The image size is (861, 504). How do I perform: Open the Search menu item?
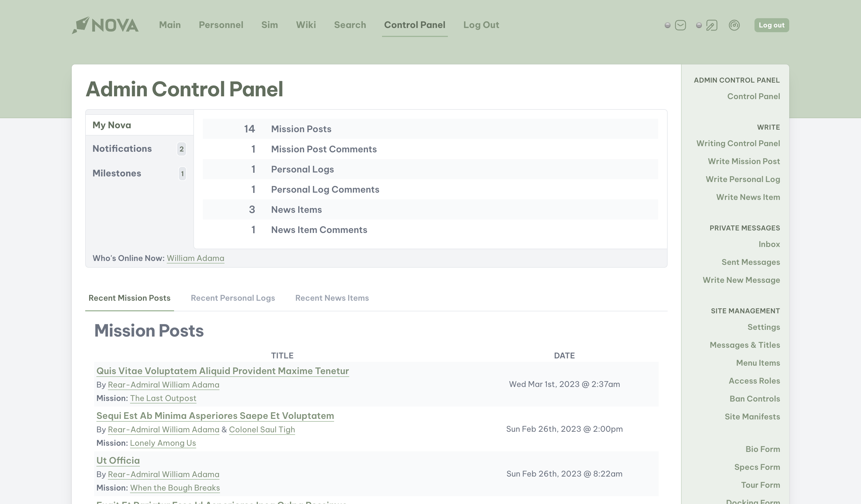pos(350,25)
